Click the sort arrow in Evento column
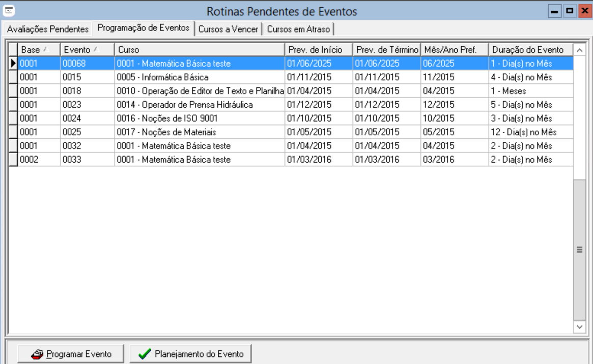Image resolution: width=593 pixels, height=364 pixels. coord(95,49)
